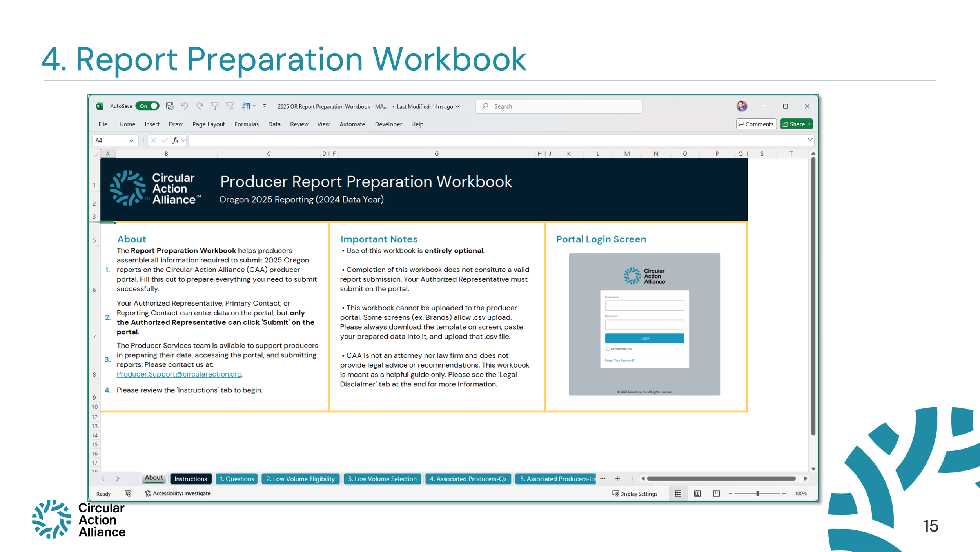
Task: Click the Clear Filter icon
Action: tap(230, 106)
